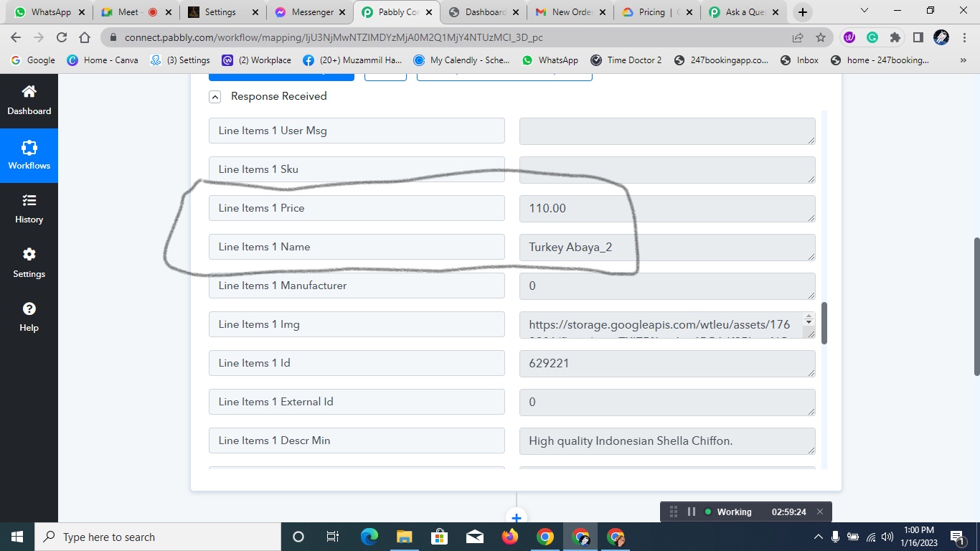
Task: Click the Line Items 1 Sku label
Action: (x=357, y=170)
